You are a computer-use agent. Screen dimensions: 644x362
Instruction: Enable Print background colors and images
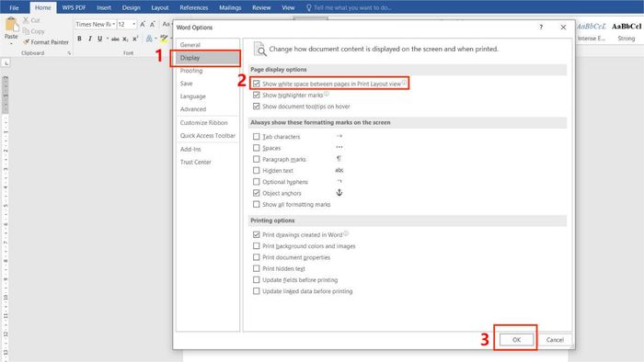257,246
